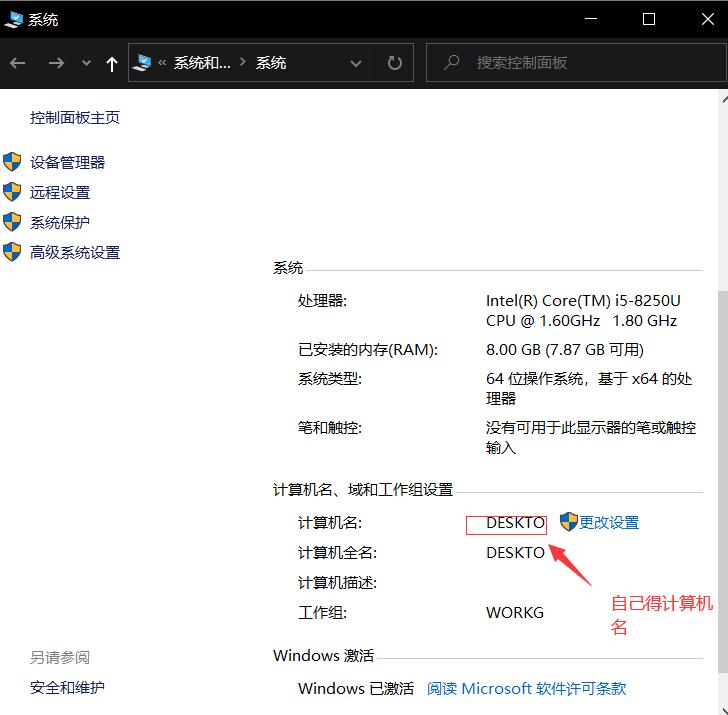The image size is (728, 715).
Task: Click the system window title icon
Action: coord(13,20)
